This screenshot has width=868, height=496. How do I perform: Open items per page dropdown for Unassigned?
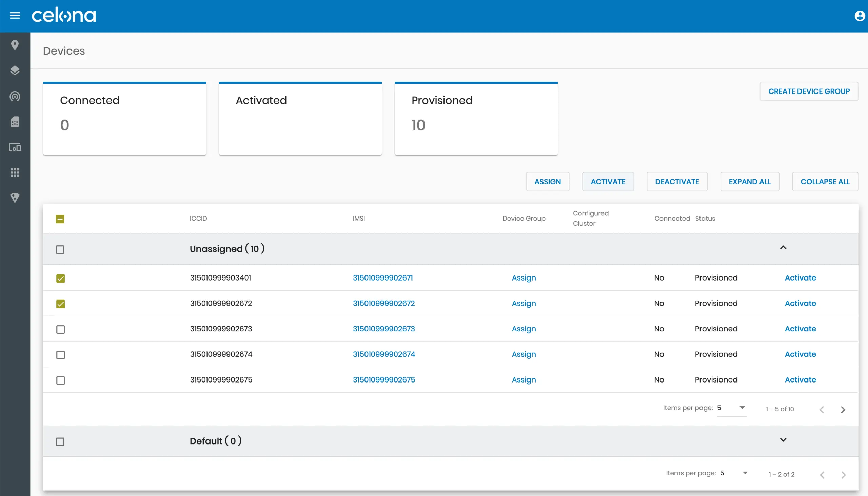coord(732,408)
